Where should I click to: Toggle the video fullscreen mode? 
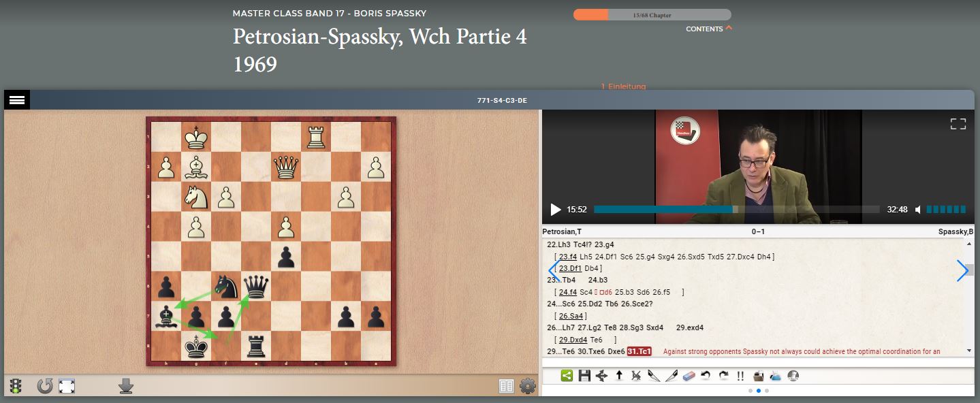(x=958, y=123)
